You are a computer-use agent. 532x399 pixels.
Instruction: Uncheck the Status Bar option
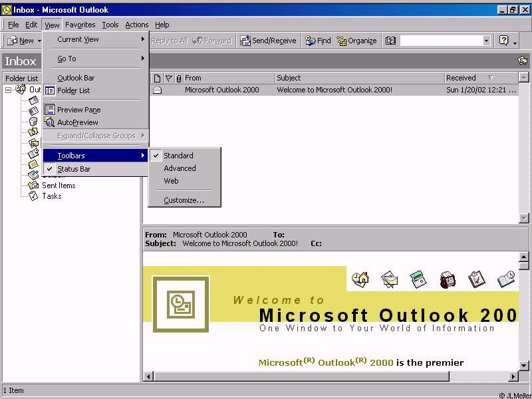[x=96, y=169]
